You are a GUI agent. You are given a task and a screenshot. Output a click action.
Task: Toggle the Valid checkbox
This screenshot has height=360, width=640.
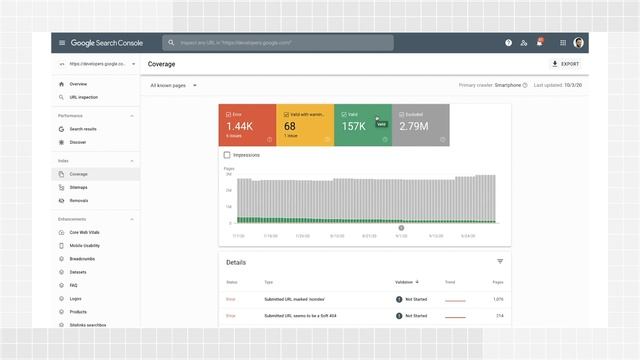[x=344, y=115]
